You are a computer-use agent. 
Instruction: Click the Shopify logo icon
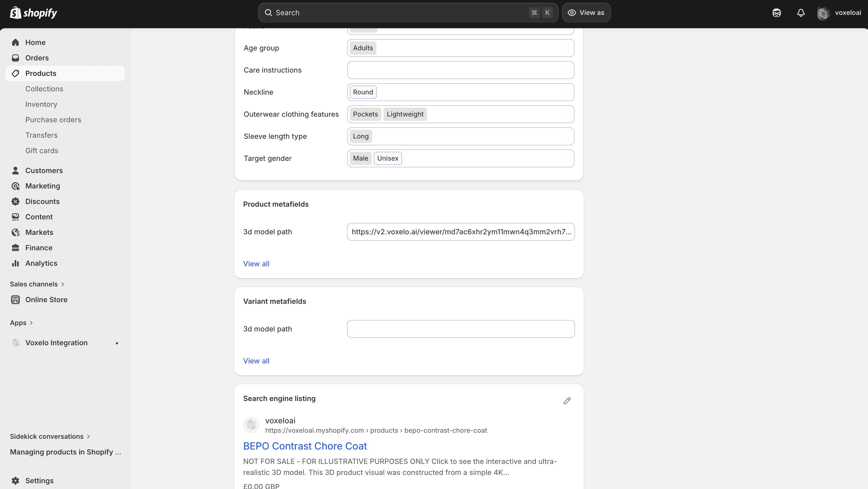pos(15,13)
